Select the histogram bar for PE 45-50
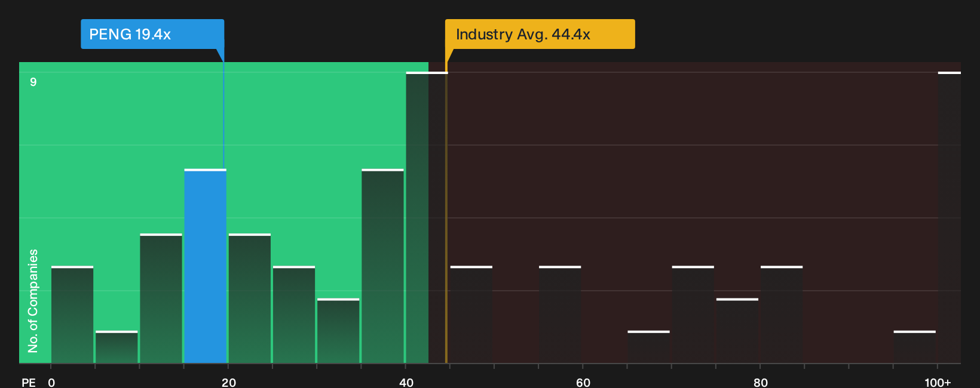Image resolution: width=980 pixels, height=388 pixels. click(x=471, y=315)
